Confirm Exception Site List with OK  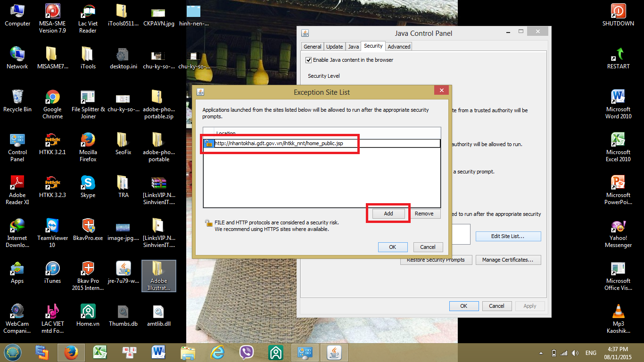click(x=392, y=247)
